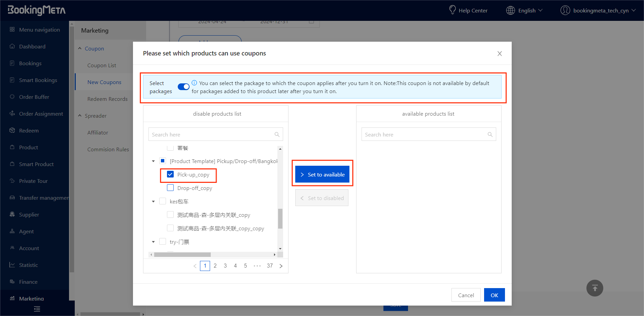Click the scroll-to-top round icon
Screen dimensions: 644x316
(595, 288)
